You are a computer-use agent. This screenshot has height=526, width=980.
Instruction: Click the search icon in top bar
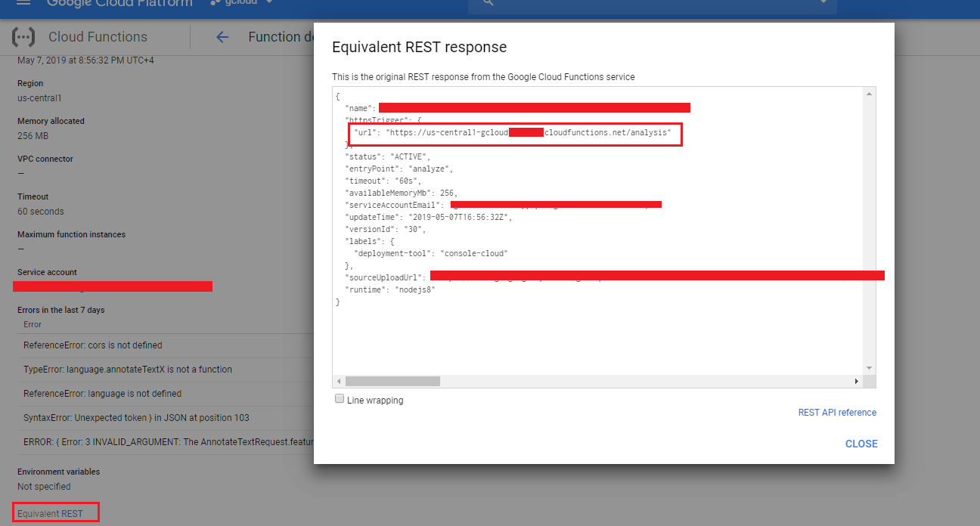pos(488,2)
